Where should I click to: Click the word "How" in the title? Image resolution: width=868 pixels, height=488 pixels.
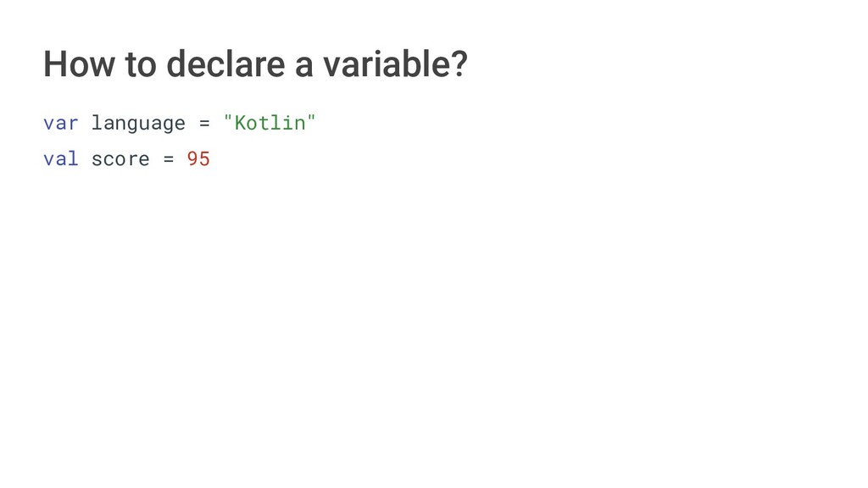click(x=80, y=64)
